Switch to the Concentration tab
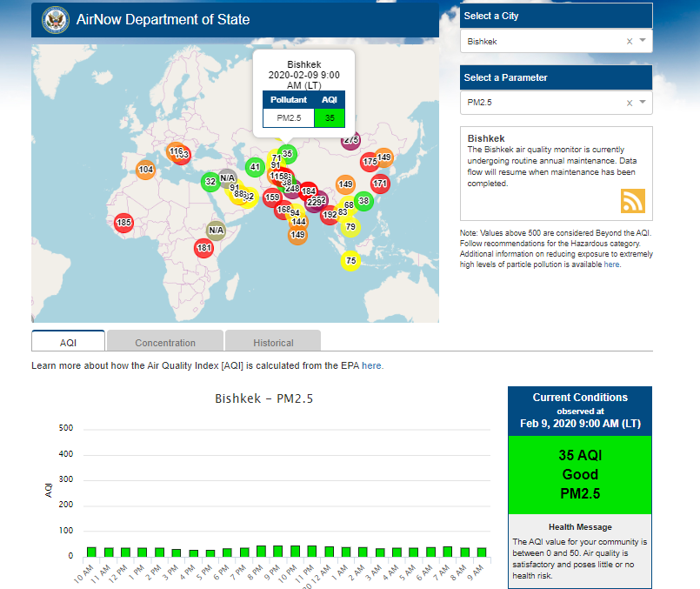Image resolution: width=700 pixels, height=589 pixels. pyautogui.click(x=165, y=343)
